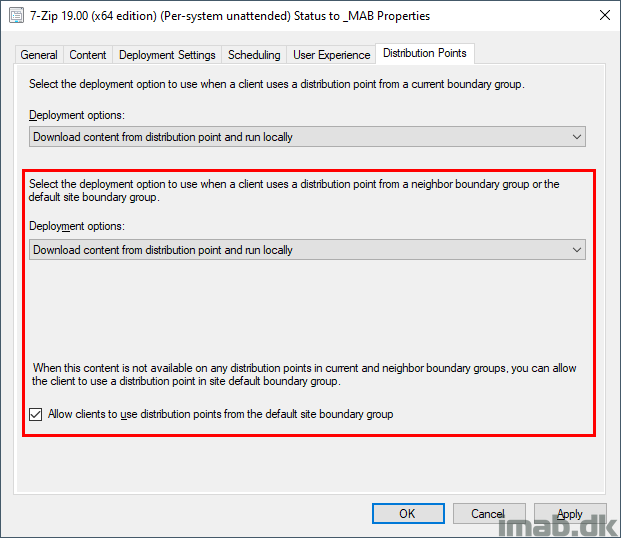Click the Cancel button
This screenshot has width=621, height=538.
click(x=489, y=513)
